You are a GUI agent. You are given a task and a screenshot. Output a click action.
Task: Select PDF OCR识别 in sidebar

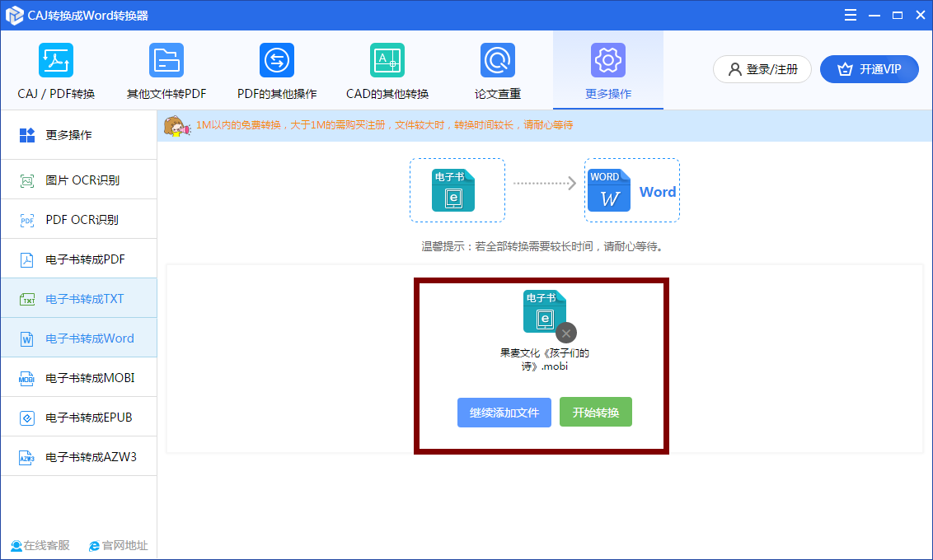coord(78,219)
